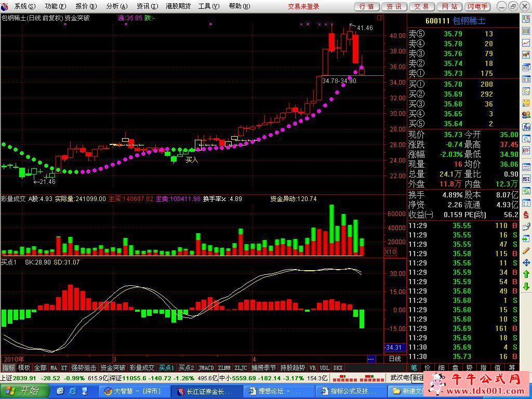Click the candlestick chart icon in right sidebar
Image resolution: width=532 pixels, height=399 pixels.
pos(526,55)
